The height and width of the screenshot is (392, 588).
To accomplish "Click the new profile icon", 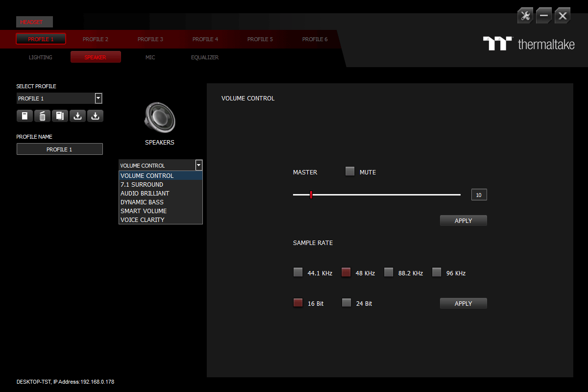I will (x=24, y=116).
